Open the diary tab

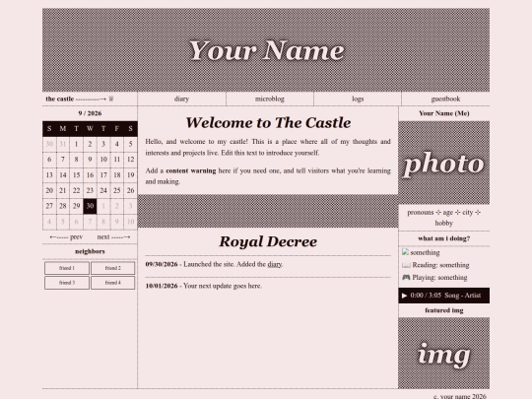coord(181,99)
